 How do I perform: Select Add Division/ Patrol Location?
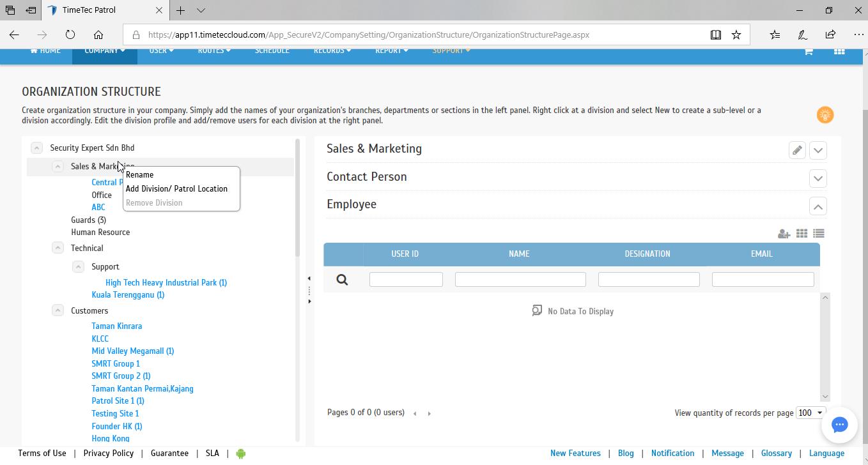[x=176, y=188]
